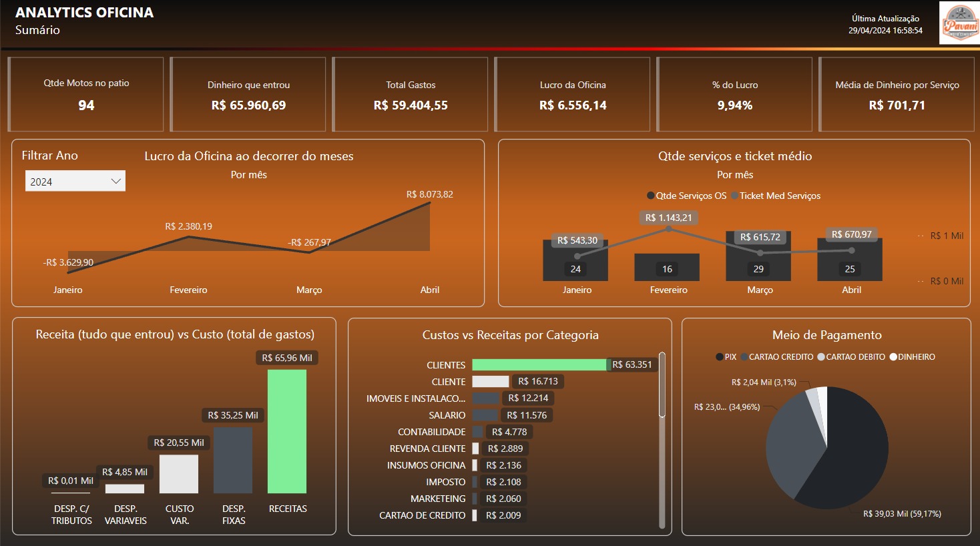Image resolution: width=980 pixels, height=546 pixels.
Task: Click the Abril services bar showing 25
Action: coord(850,260)
